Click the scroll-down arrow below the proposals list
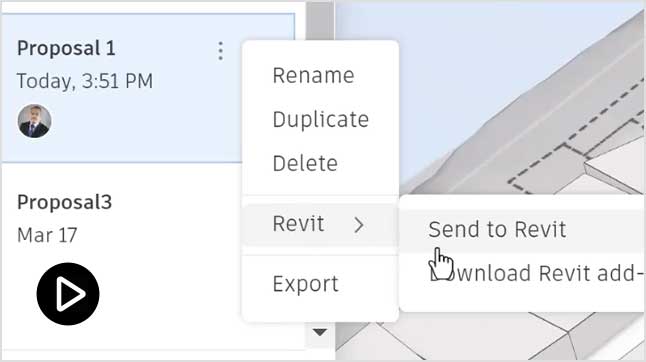The height and width of the screenshot is (362, 646). [319, 332]
